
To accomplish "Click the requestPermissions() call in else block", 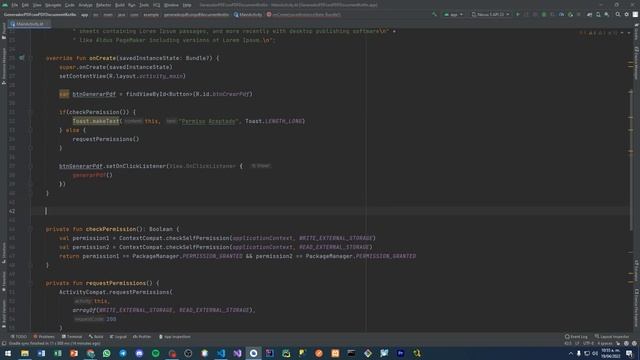I will [106, 139].
